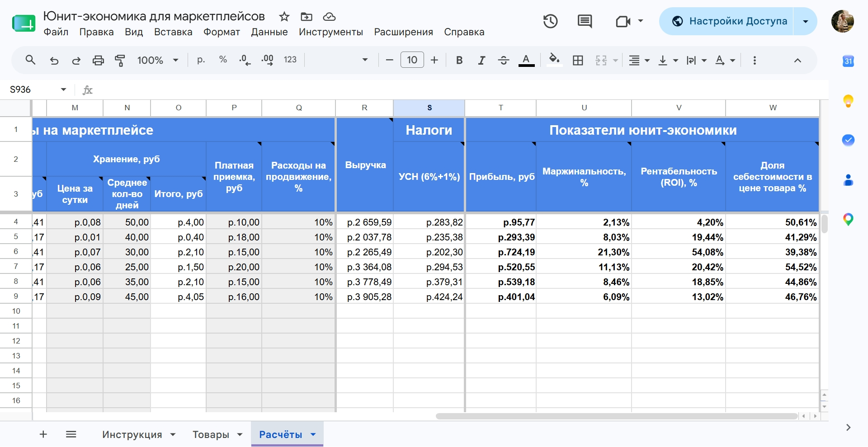Edit the font size field showing 10
Screen dimensions: 868x447
[412, 60]
